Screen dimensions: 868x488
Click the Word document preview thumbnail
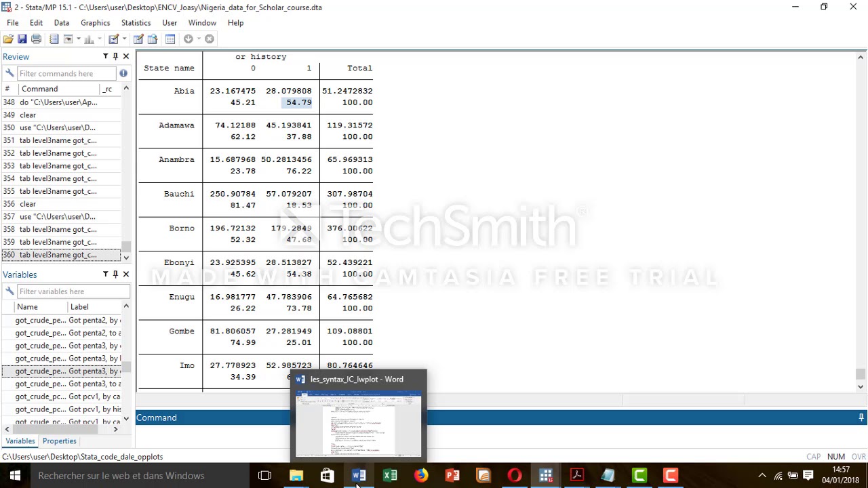(358, 424)
